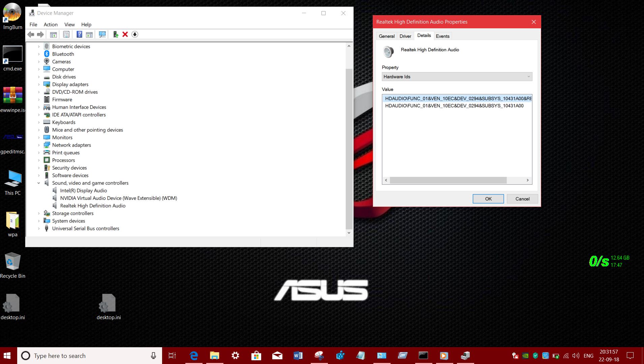Select NVIDIA Virtual Audio Device tree item
The height and width of the screenshot is (364, 644).
tap(119, 198)
